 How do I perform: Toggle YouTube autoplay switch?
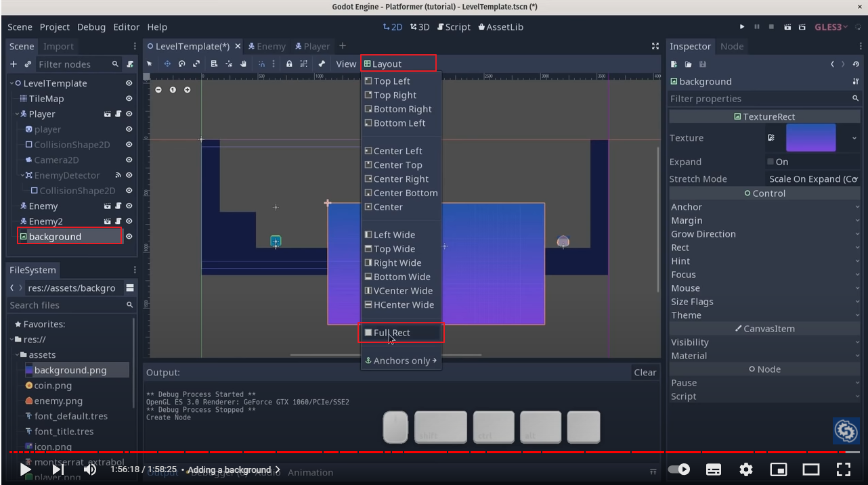click(679, 469)
